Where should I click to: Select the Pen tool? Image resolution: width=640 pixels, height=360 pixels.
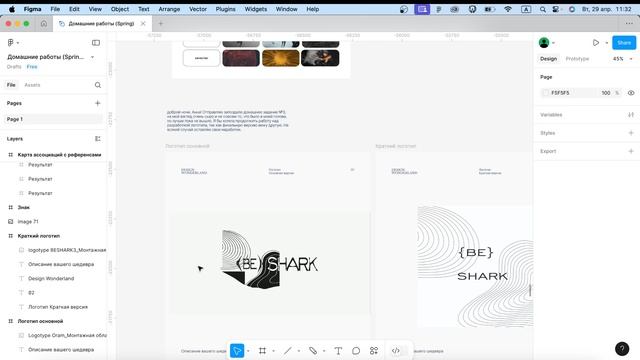[313, 351]
